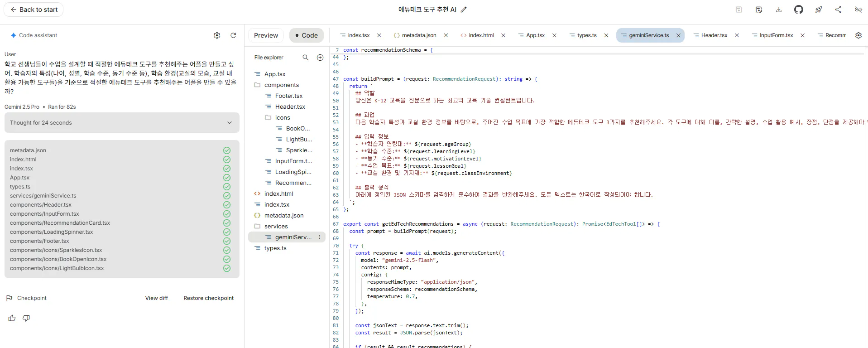This screenshot has height=348, width=868.
Task: Open Footer.tsx in the File explorer
Action: pyautogui.click(x=288, y=96)
